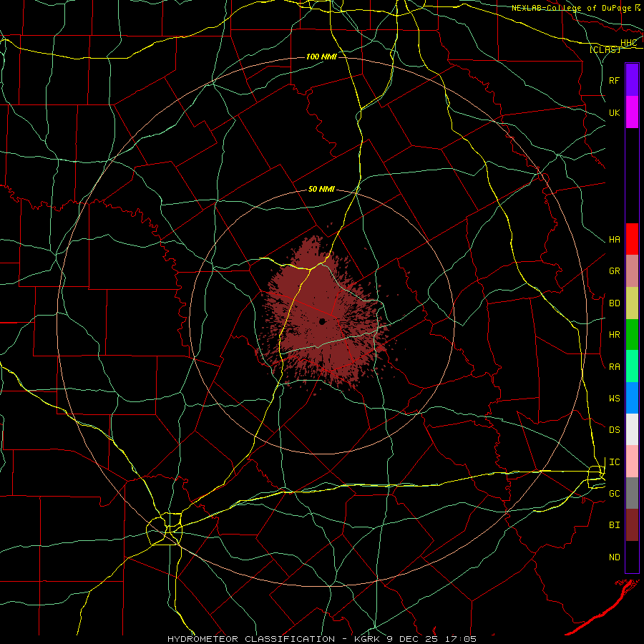The height and width of the screenshot is (644, 644).
Task: Click the IC legend label
Action: [615, 462]
